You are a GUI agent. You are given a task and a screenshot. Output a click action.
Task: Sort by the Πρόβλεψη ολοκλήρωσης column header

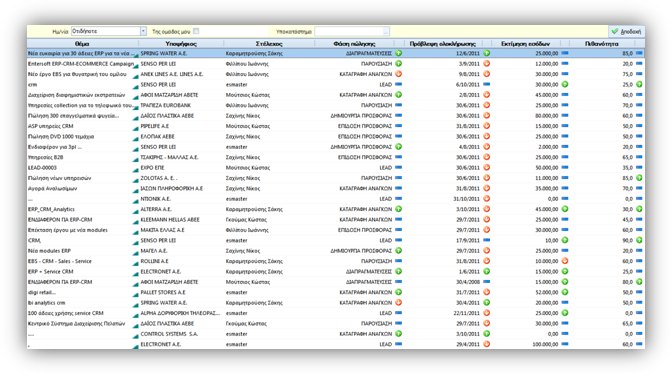442,44
